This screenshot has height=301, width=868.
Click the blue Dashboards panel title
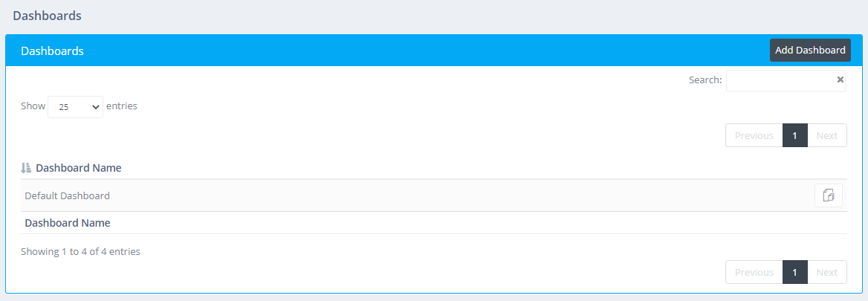pyautogui.click(x=52, y=51)
